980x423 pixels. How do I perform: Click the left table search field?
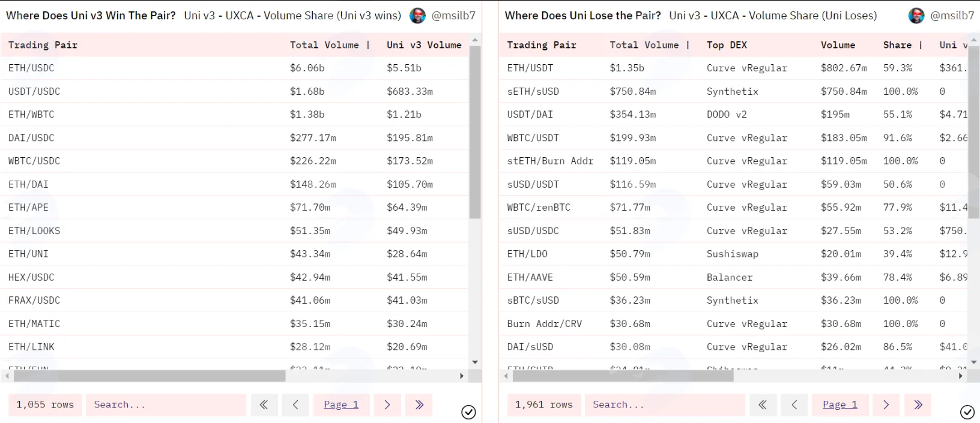click(166, 405)
